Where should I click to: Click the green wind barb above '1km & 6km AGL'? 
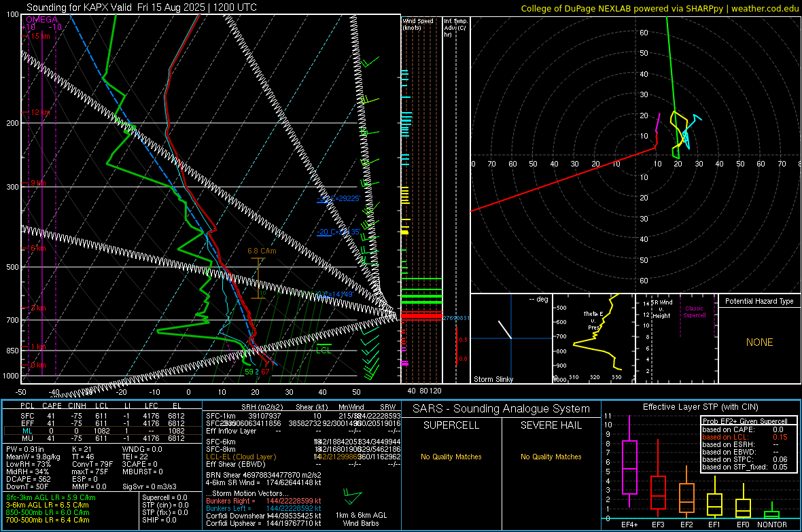[x=353, y=496]
